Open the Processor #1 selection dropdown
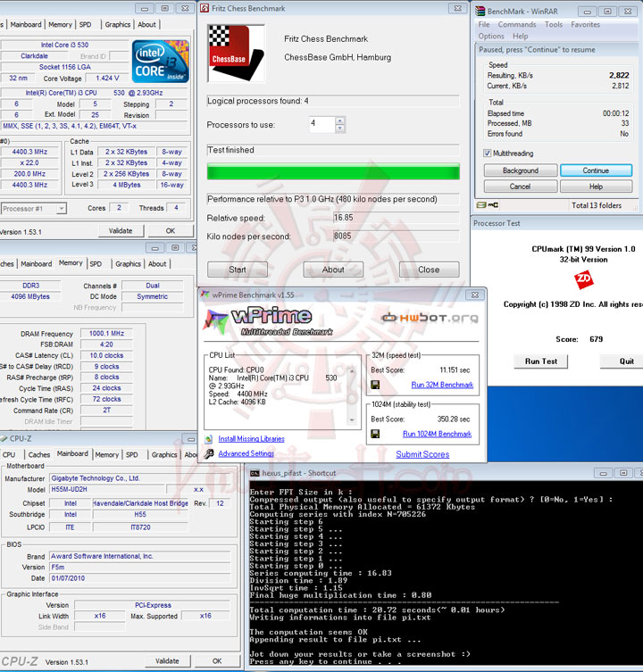Viewport: 643px width, 672px height. (62, 209)
